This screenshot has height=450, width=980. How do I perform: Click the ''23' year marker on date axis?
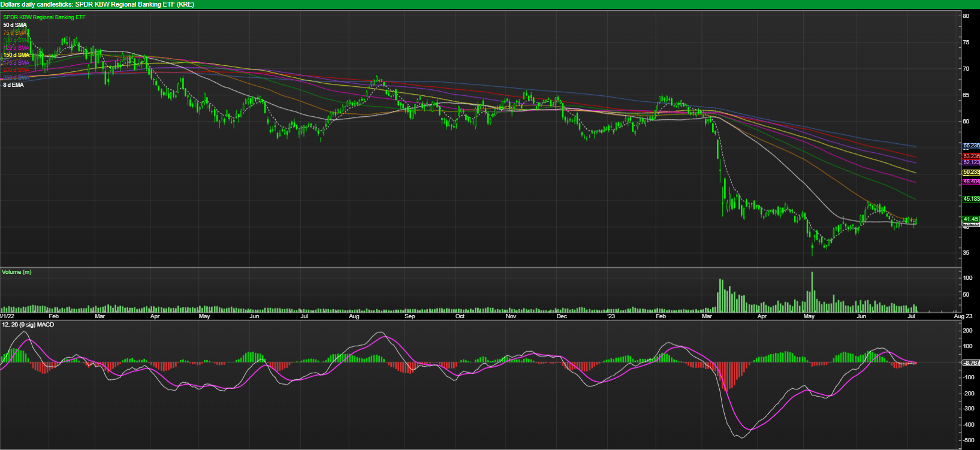click(611, 316)
